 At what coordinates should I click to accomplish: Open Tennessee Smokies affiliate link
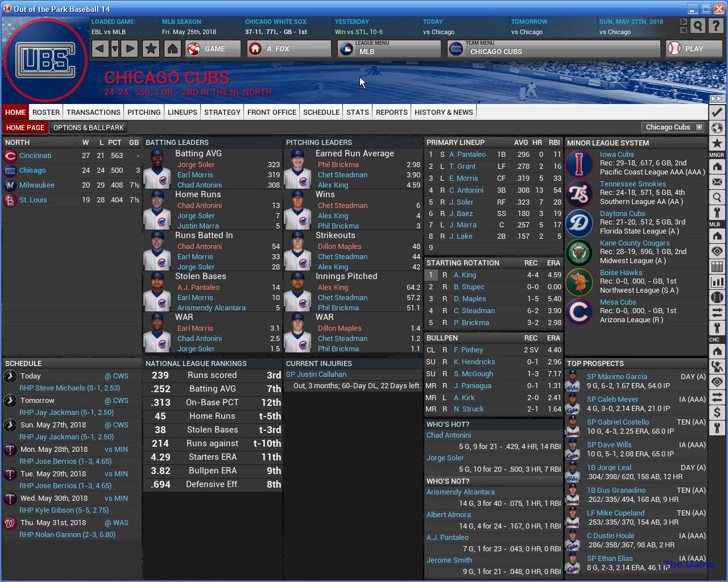click(x=633, y=184)
